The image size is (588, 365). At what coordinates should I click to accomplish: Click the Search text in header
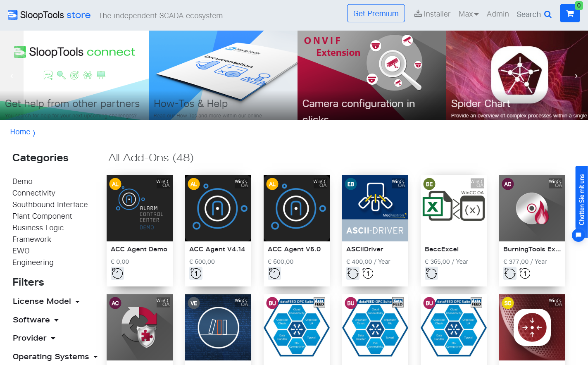pyautogui.click(x=528, y=14)
